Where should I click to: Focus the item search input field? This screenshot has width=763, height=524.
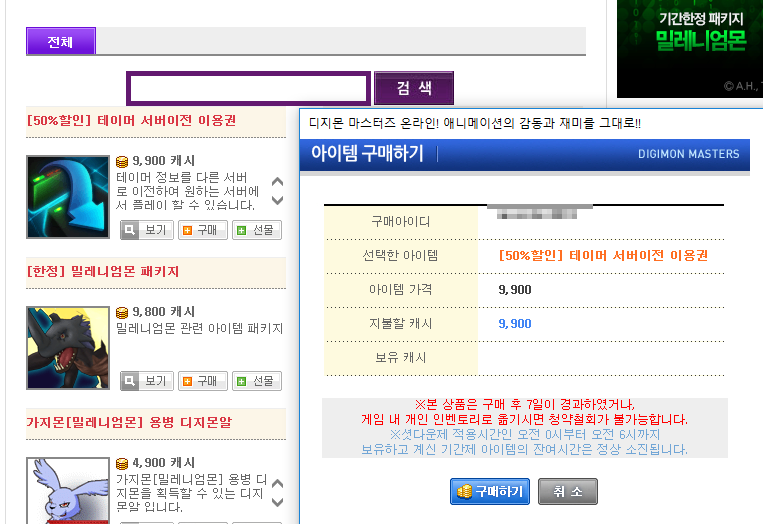tap(248, 88)
